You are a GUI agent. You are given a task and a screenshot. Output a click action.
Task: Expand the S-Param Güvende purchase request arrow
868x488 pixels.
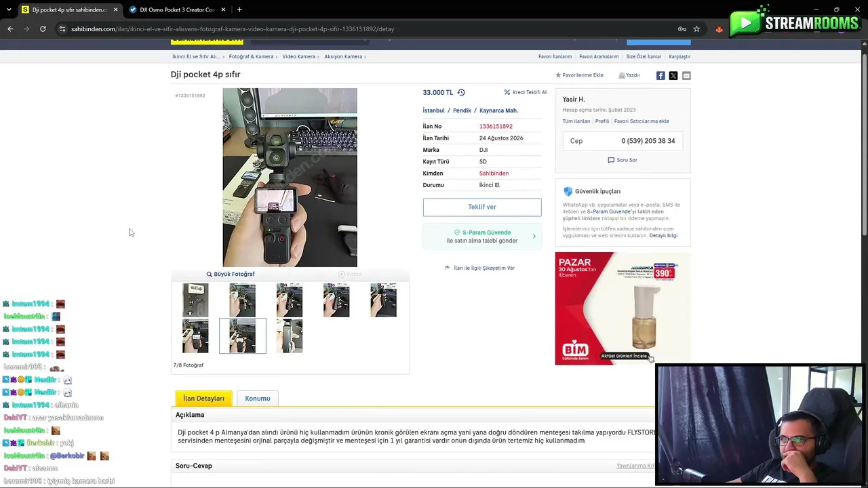coord(534,237)
